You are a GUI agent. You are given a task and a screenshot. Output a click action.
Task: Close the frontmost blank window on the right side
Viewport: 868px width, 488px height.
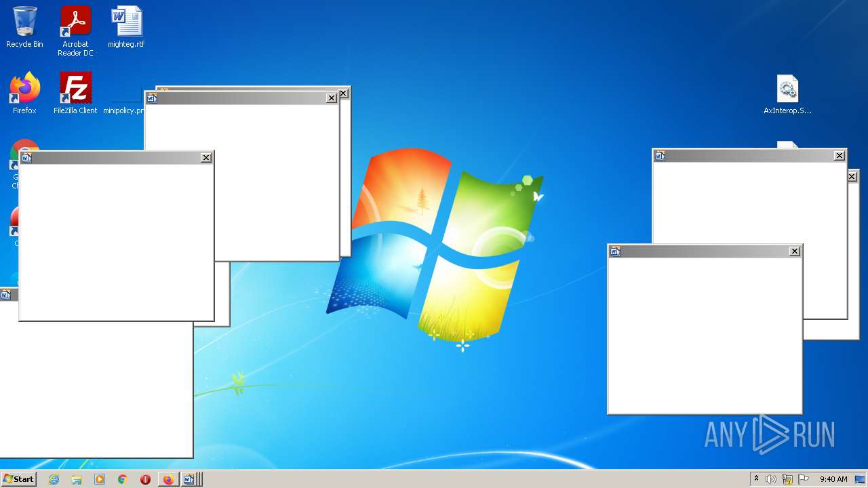[x=795, y=251]
